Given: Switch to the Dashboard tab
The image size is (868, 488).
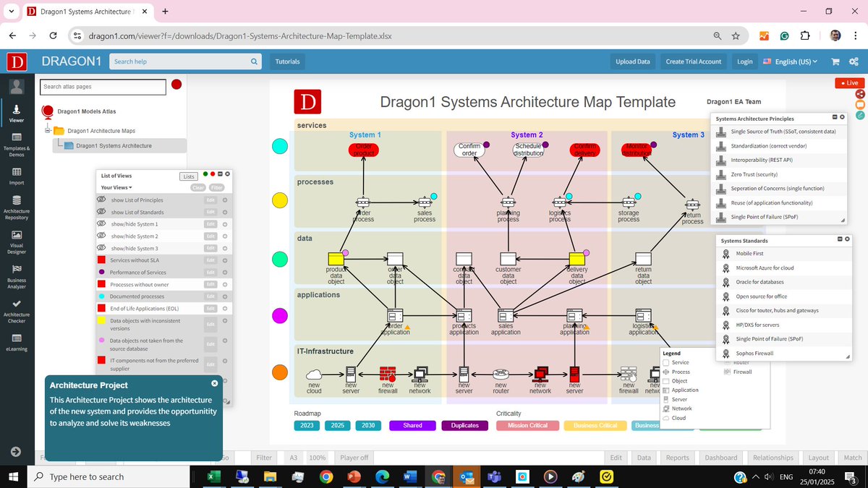Looking at the screenshot, I should [x=720, y=457].
